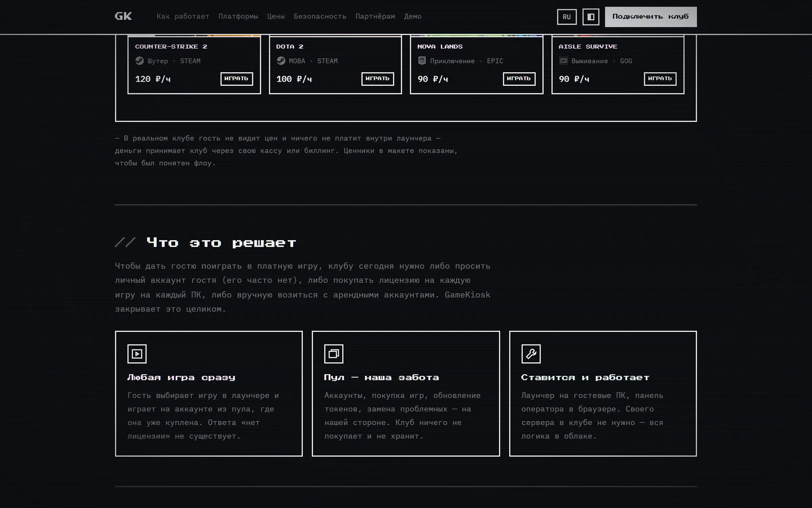Image resolution: width=812 pixels, height=508 pixels.
Task: Open the Как работает menu item
Action: pyautogui.click(x=183, y=16)
